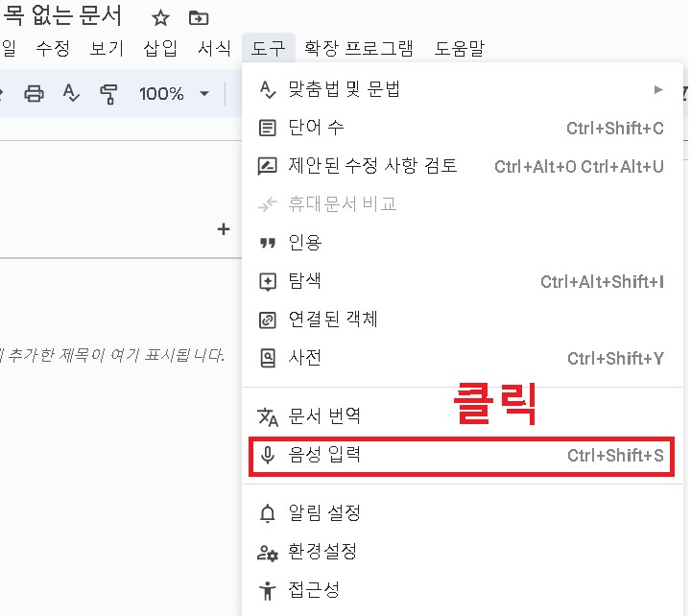
Task: Open the 확장 프로그램 menu
Action: [359, 48]
